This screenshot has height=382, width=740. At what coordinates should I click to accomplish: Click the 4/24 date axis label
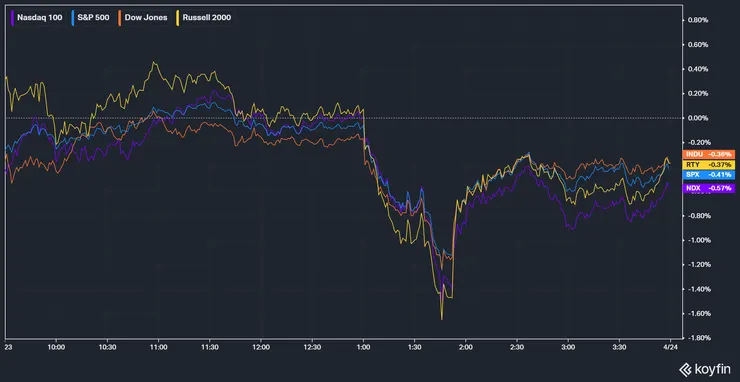pos(671,347)
